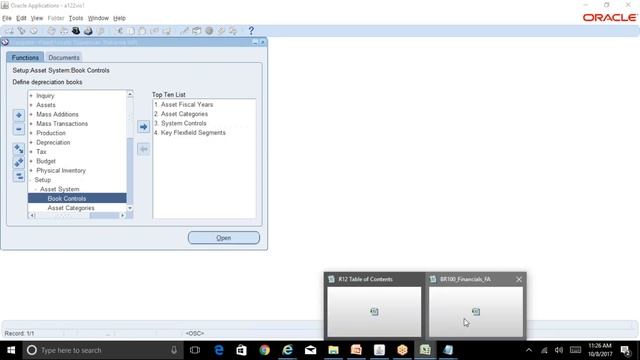Click the Show Navigator toolbar icon
Screen dimensions: 640x360
[33, 31]
